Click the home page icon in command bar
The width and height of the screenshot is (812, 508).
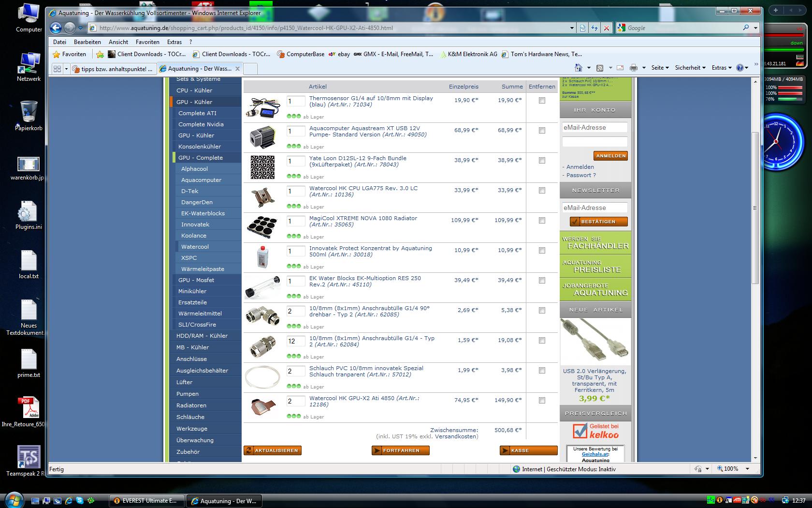pos(578,68)
